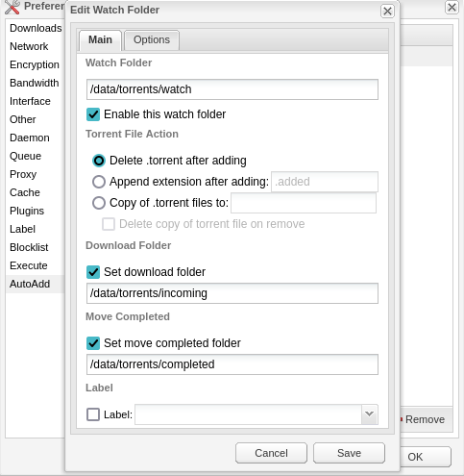Viewport: 464px width, 476px height.
Task: Select Delete .torrent after adding
Action: (x=99, y=161)
